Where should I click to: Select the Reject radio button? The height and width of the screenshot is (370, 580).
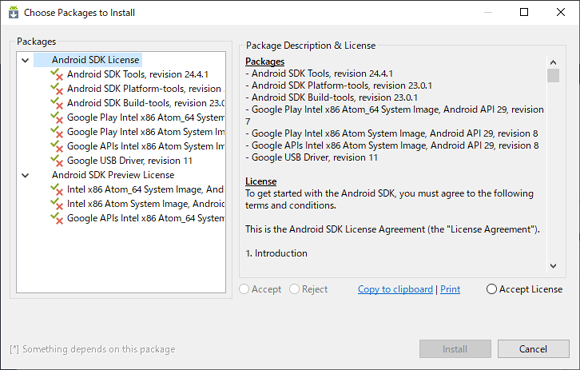pos(294,289)
